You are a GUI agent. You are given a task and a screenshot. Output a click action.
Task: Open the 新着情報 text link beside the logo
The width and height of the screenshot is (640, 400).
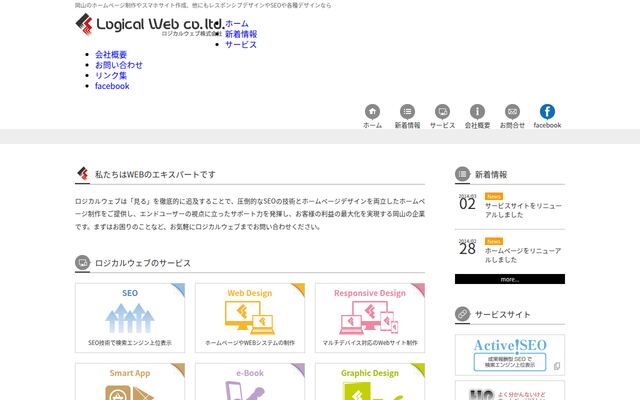pos(241,34)
